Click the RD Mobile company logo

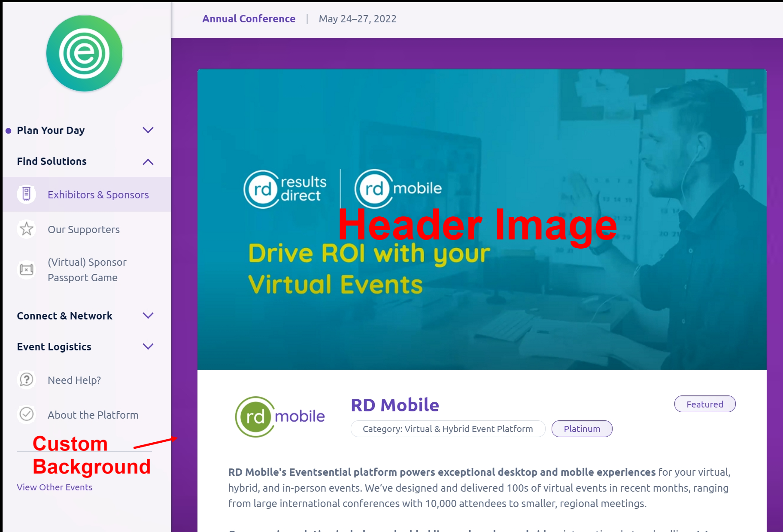click(x=280, y=416)
